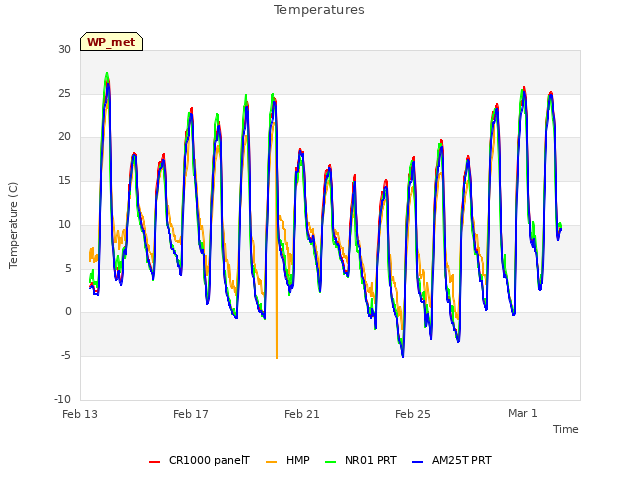Click the Feb 25 x-axis tick label
The image size is (640, 480).
click(x=413, y=414)
